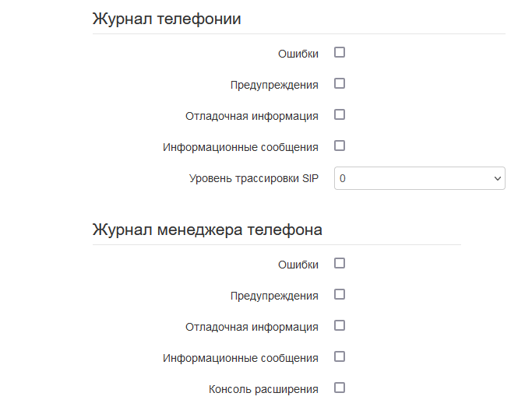The image size is (532, 407).
Task: Check Информационные сообщения in Журнал менеджера телефона
Action: (340, 357)
